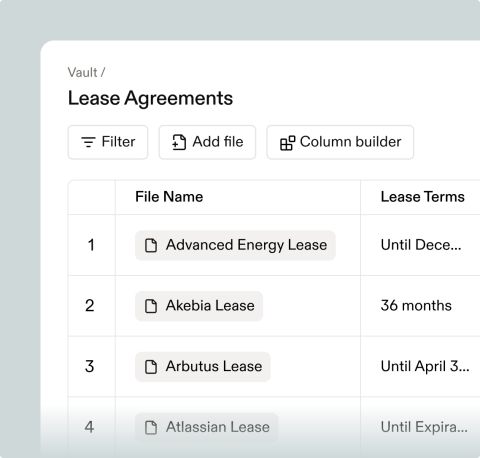Click the Add file document icon
480x458 pixels.
point(179,142)
